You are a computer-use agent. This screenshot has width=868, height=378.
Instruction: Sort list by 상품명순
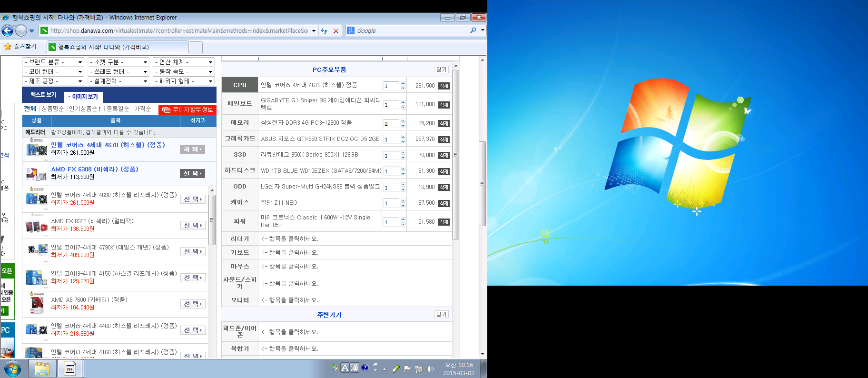click(x=53, y=109)
